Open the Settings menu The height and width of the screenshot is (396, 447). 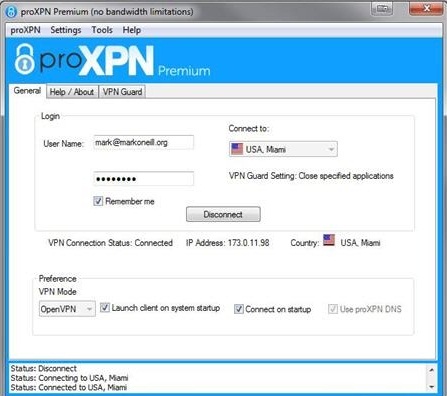[66, 30]
